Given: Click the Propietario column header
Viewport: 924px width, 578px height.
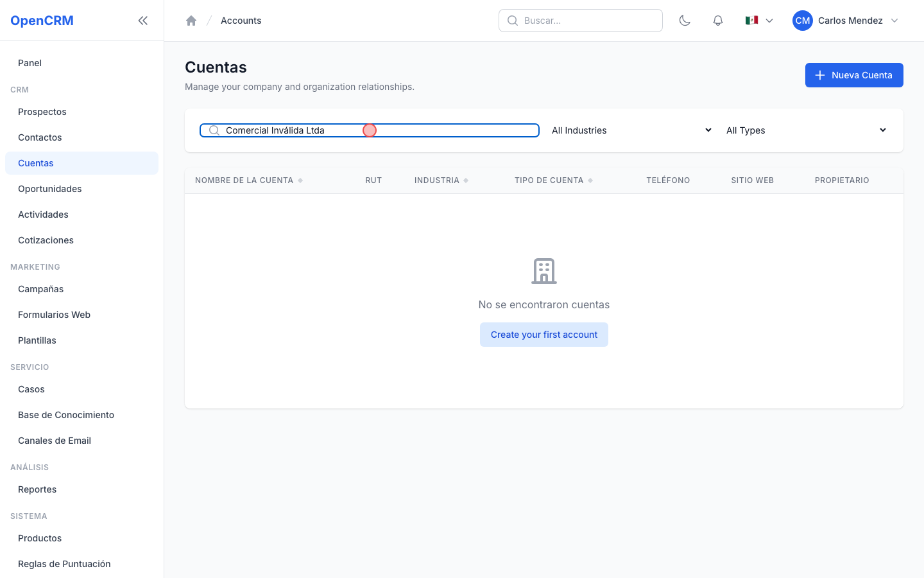Looking at the screenshot, I should (842, 180).
